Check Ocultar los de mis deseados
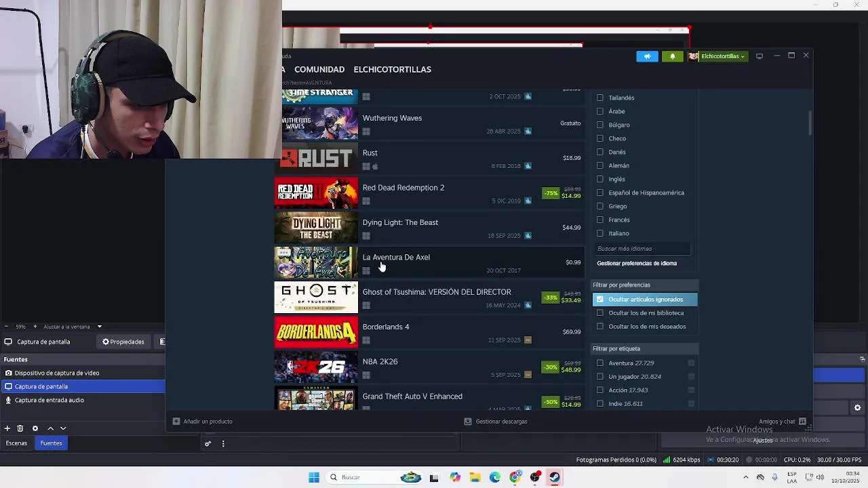 point(599,326)
